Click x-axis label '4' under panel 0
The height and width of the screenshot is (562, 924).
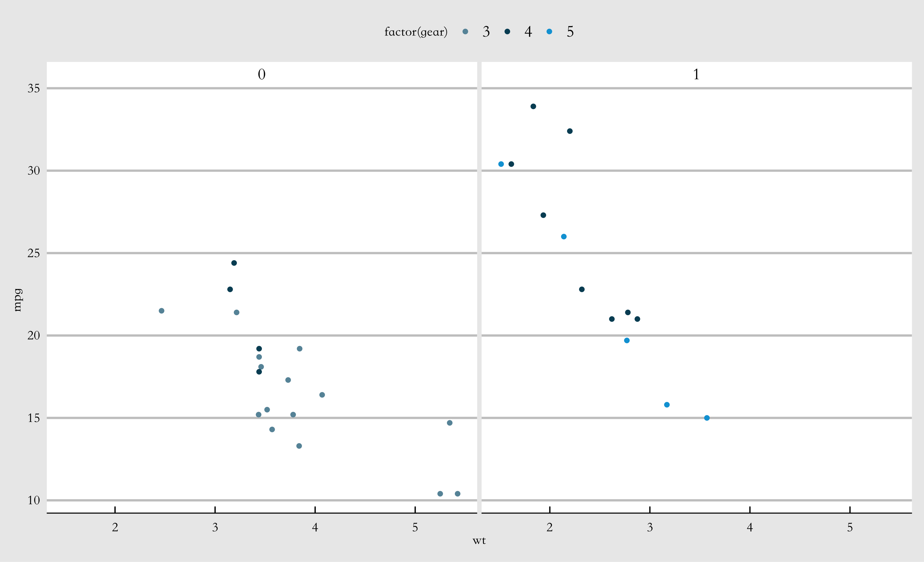(315, 527)
